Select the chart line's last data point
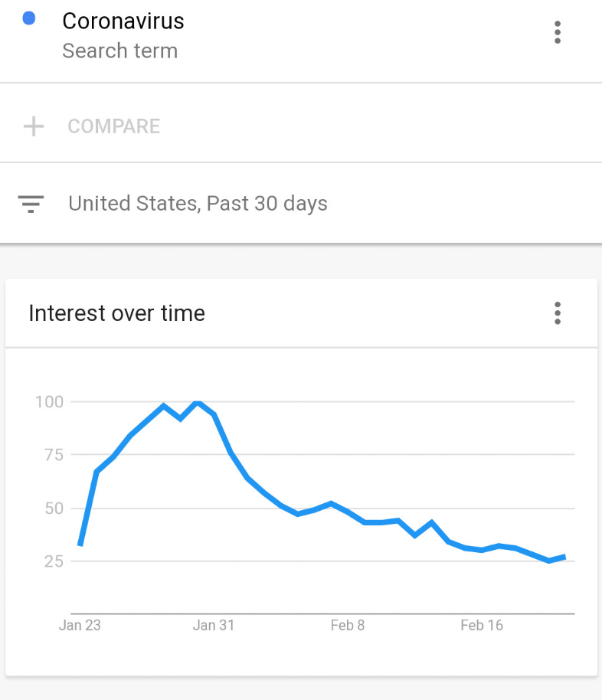 point(565,557)
